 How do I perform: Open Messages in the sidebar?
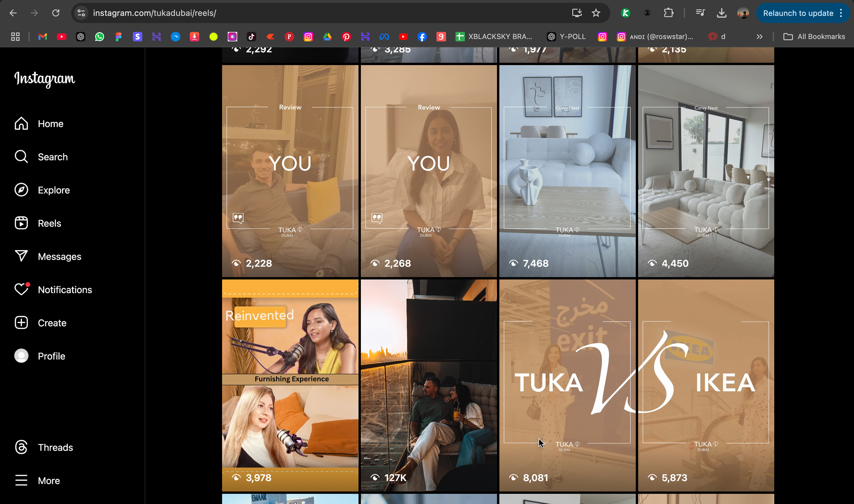[x=48, y=256]
